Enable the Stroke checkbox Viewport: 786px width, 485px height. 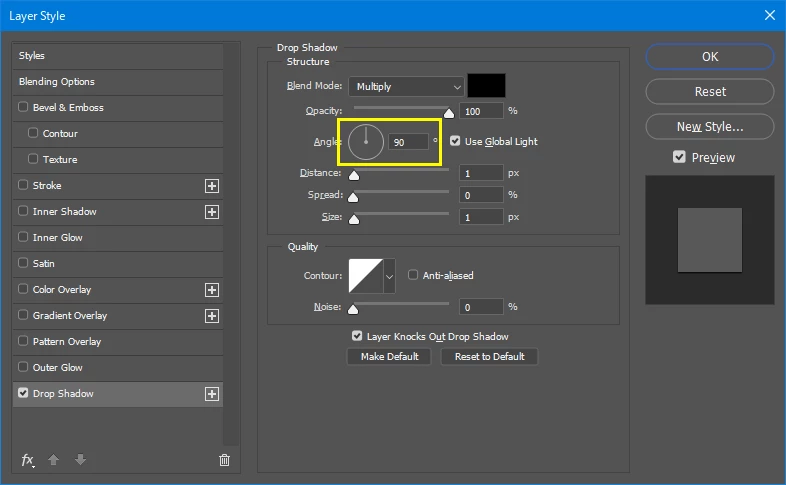23,185
